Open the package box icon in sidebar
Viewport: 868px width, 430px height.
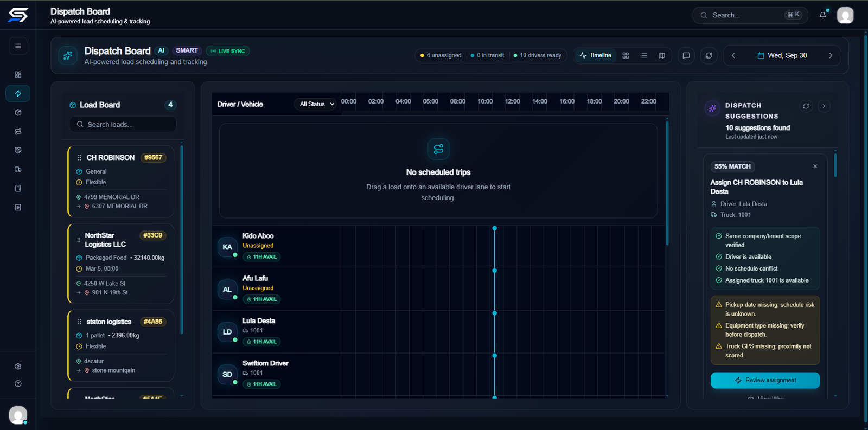tap(18, 112)
